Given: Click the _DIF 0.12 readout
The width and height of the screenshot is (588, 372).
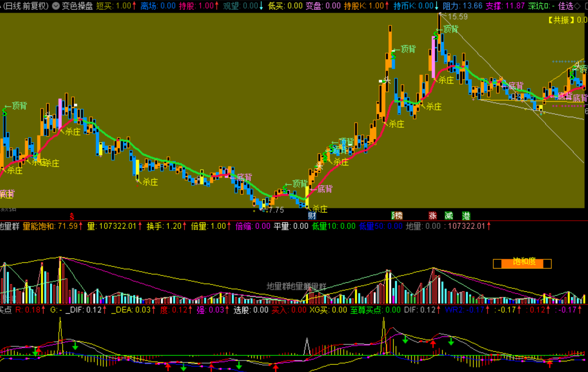Looking at the screenshot, I should (x=84, y=310).
